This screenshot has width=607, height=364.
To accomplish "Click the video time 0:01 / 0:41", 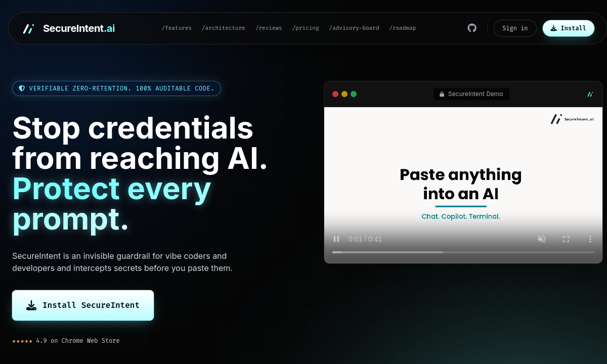I will click(x=365, y=239).
